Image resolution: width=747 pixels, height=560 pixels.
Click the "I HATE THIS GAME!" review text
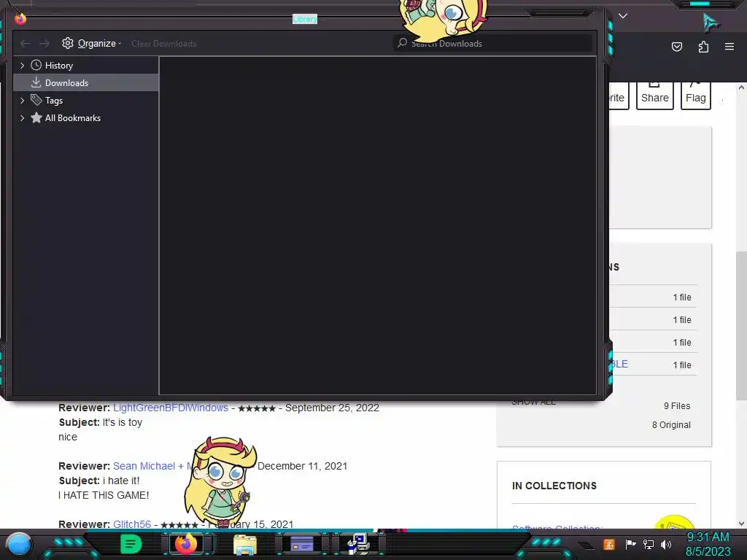point(104,495)
